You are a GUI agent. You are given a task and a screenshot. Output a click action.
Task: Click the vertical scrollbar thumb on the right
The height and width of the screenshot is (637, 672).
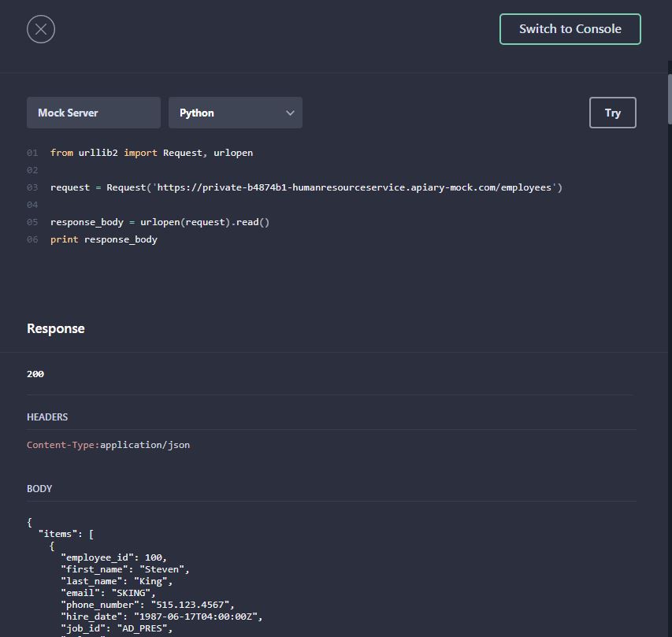(x=669, y=98)
